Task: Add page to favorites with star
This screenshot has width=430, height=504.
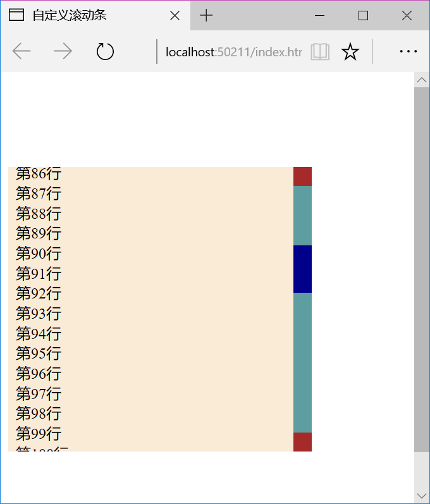Action: (350, 51)
